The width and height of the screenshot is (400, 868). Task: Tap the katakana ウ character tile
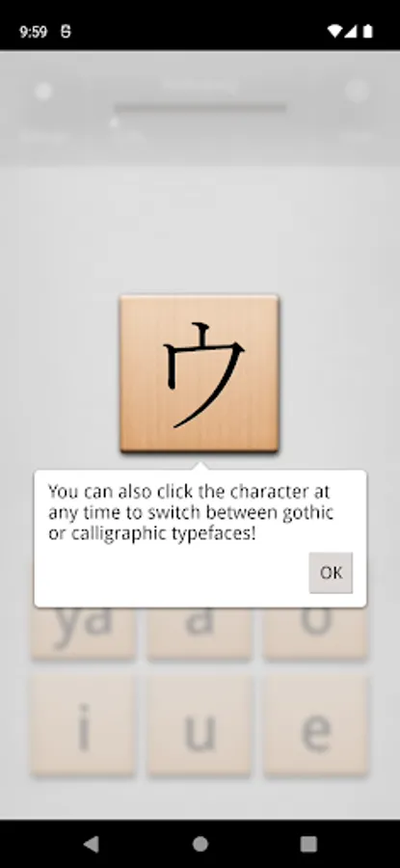(x=200, y=373)
